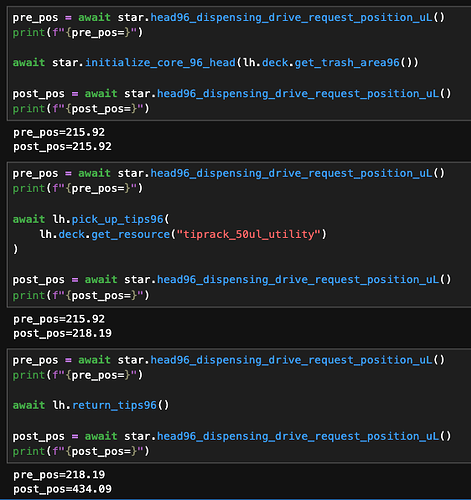Click pre_pos=215.92 output below the initialize_core_96_head cell

point(59,132)
